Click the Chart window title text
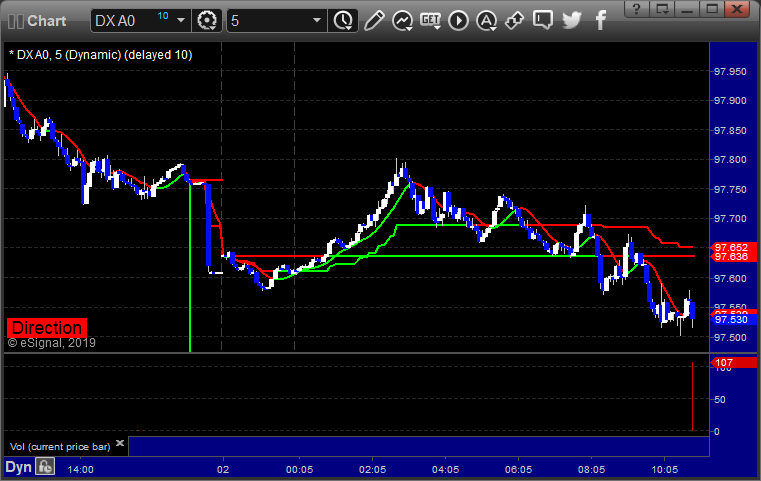Image resolution: width=761 pixels, height=481 pixels. pyautogui.click(x=47, y=21)
